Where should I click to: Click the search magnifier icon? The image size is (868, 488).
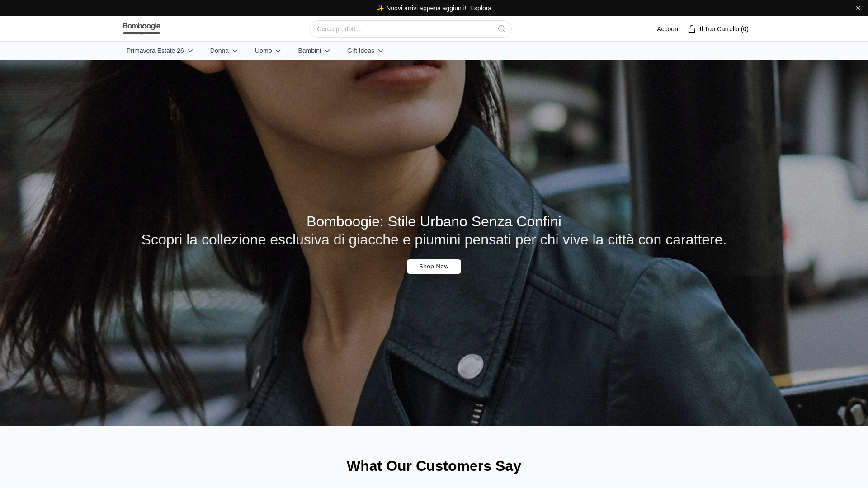(x=501, y=29)
